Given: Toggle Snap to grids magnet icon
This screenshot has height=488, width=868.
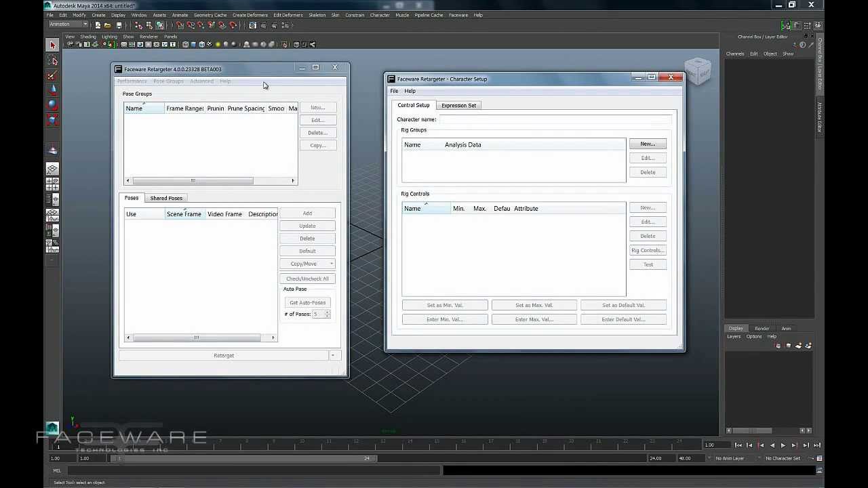Looking at the screenshot, I should 180,25.
